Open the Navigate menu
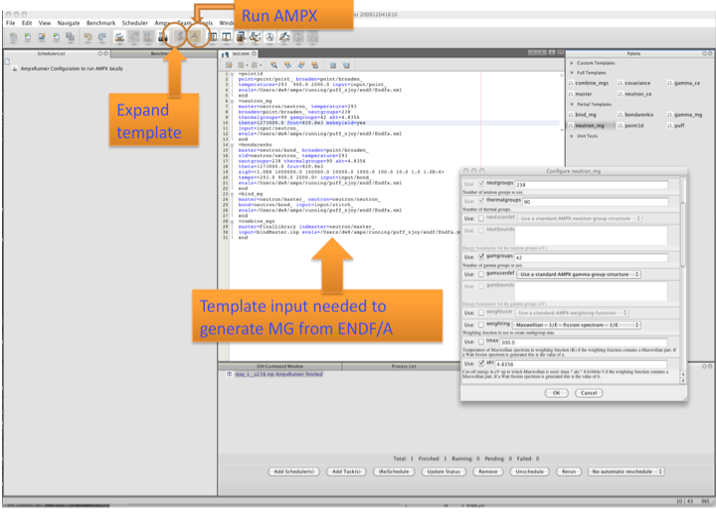 [x=68, y=23]
